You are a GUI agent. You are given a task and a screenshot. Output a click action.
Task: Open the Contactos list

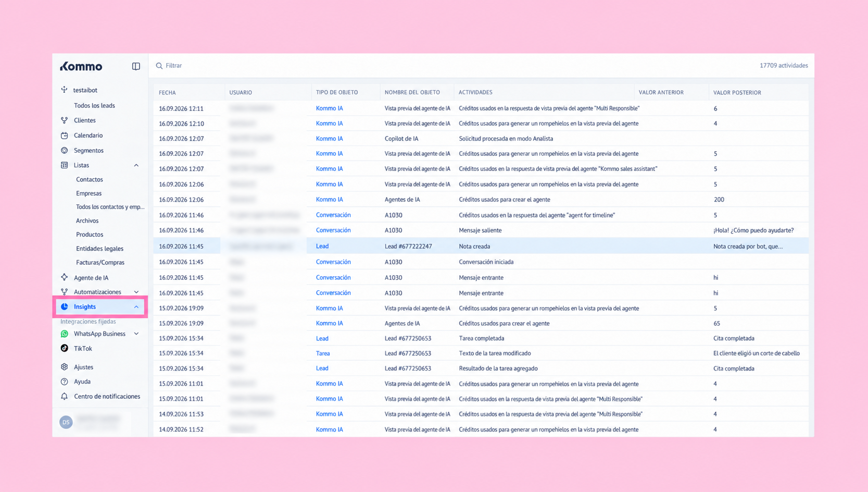point(90,179)
